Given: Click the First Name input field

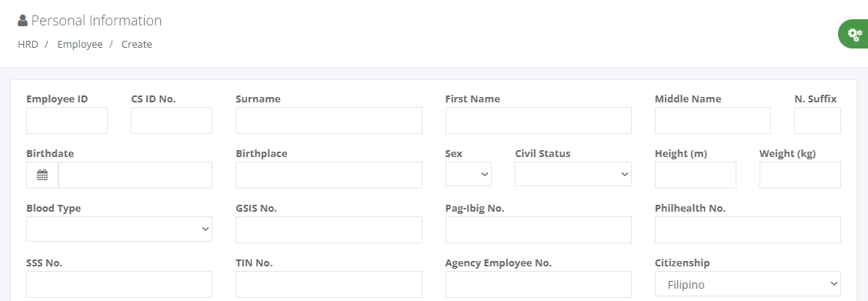Looking at the screenshot, I should point(539,121).
